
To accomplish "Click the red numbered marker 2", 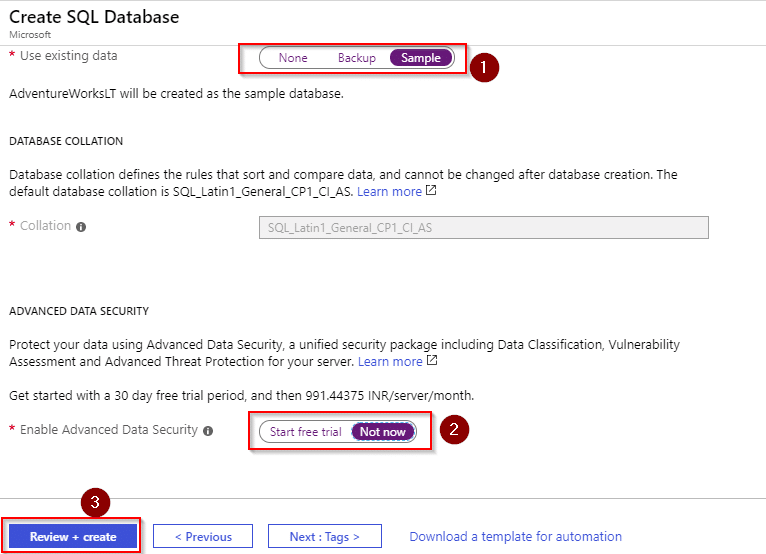I will [x=454, y=429].
